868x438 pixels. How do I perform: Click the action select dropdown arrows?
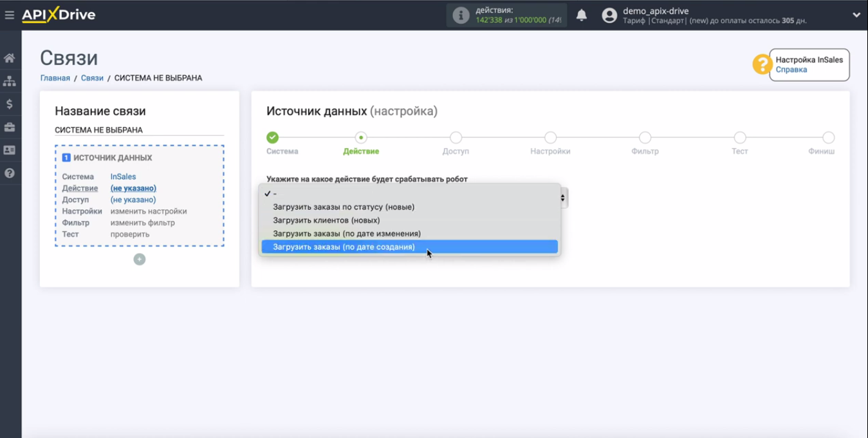(x=563, y=198)
